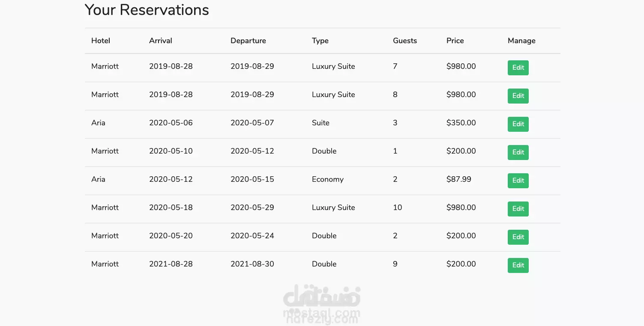Click the $350.00 price cell
The height and width of the screenshot is (326, 644).
[x=461, y=123]
